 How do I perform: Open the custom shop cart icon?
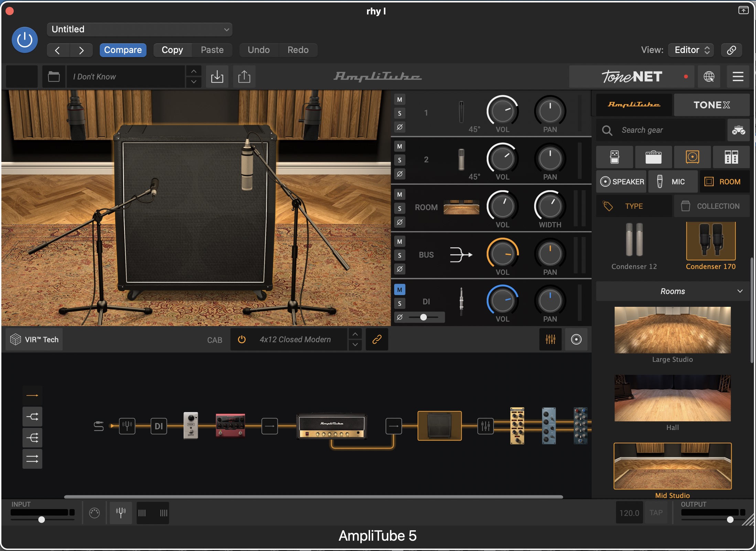coord(738,130)
